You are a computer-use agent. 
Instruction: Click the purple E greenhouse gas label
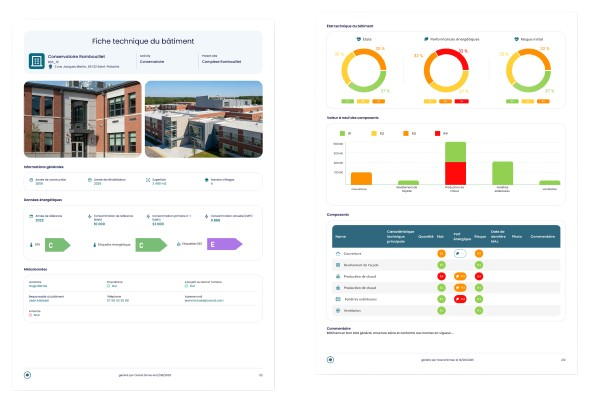[x=225, y=244]
